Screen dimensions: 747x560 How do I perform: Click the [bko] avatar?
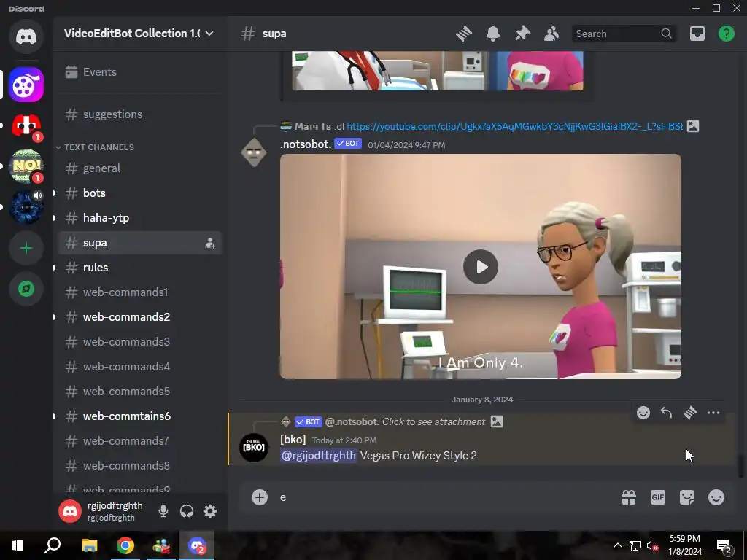coord(253,448)
